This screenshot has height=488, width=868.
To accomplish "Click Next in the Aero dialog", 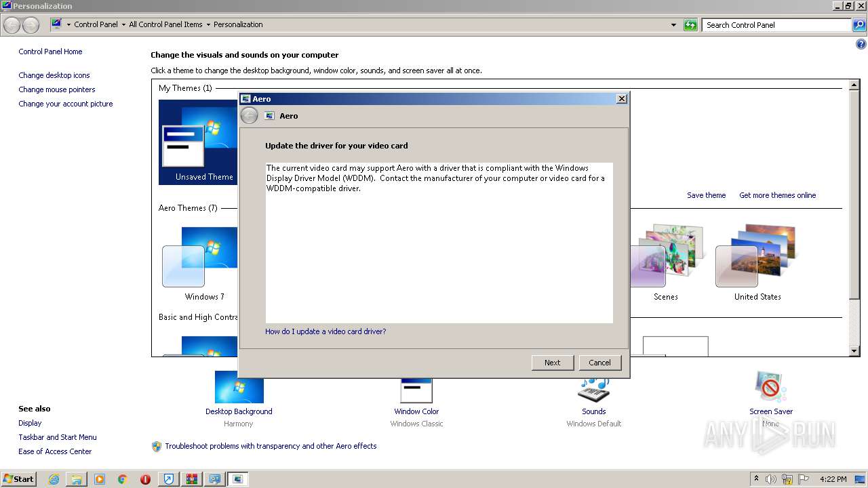I will tap(553, 363).
